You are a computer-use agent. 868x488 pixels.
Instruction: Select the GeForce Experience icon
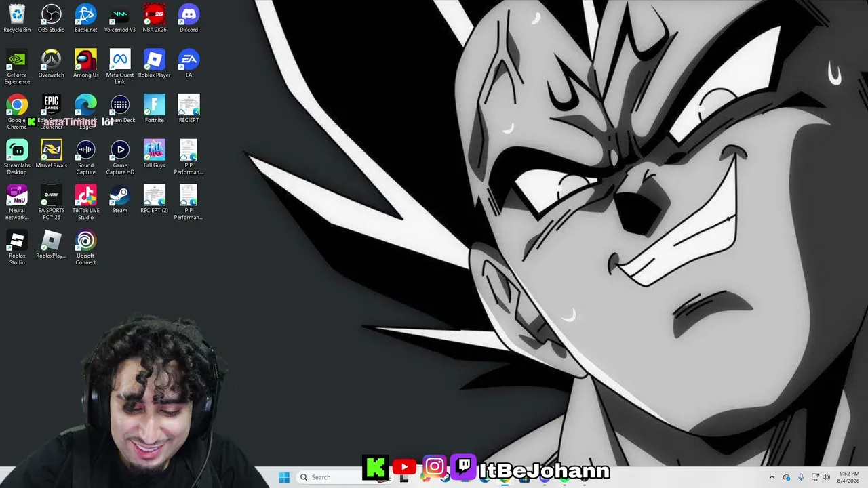point(17,66)
